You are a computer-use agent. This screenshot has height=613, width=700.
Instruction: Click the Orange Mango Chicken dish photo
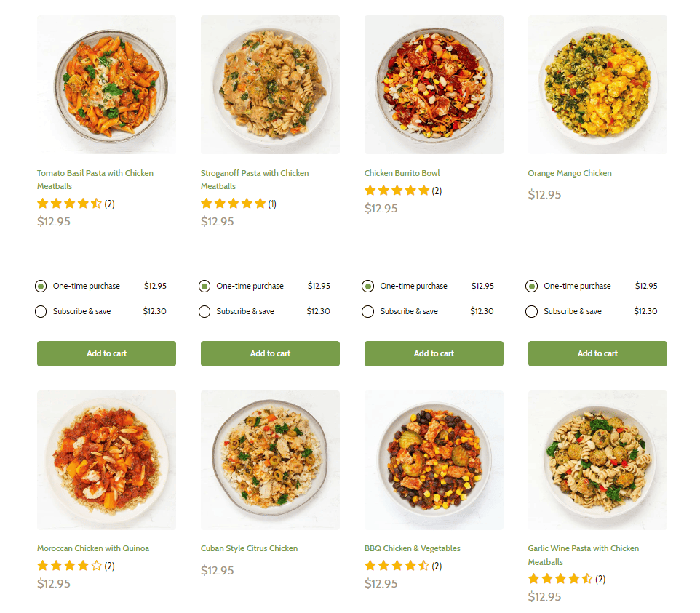pyautogui.click(x=597, y=84)
